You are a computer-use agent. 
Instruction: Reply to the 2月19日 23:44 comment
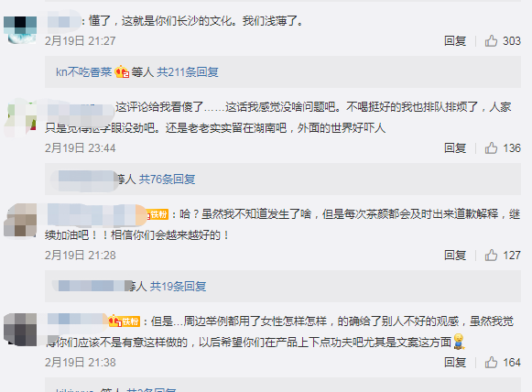tap(455, 148)
